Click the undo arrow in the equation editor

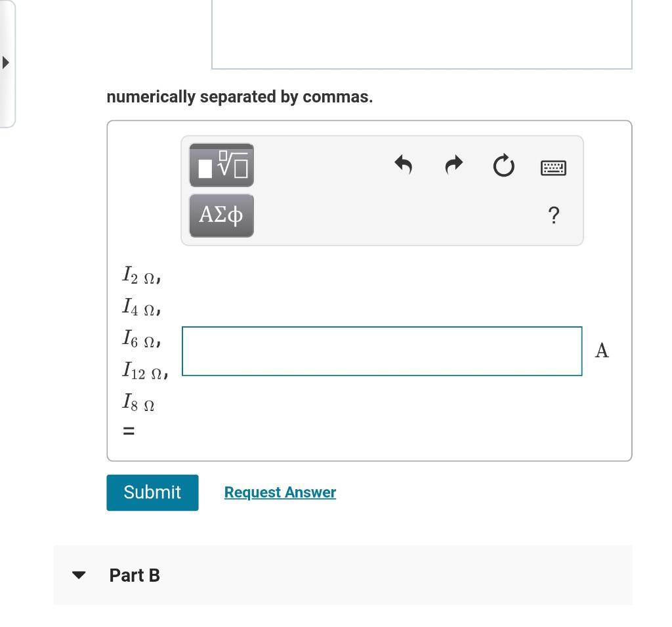coord(404,165)
